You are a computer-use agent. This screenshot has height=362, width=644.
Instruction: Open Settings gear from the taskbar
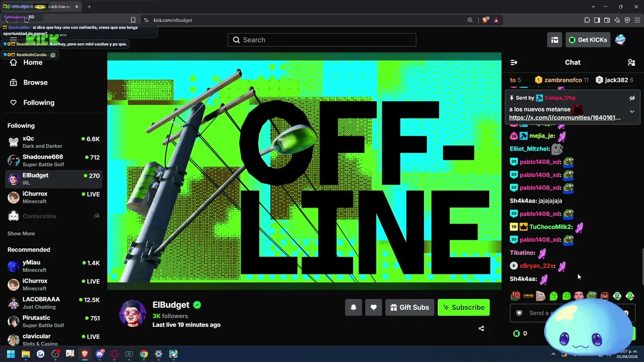(x=158, y=354)
